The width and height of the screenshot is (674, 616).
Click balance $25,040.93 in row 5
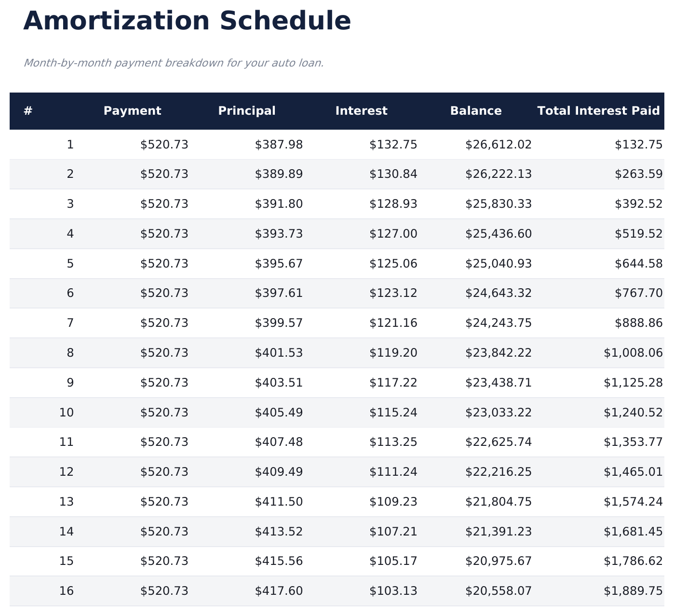click(498, 264)
